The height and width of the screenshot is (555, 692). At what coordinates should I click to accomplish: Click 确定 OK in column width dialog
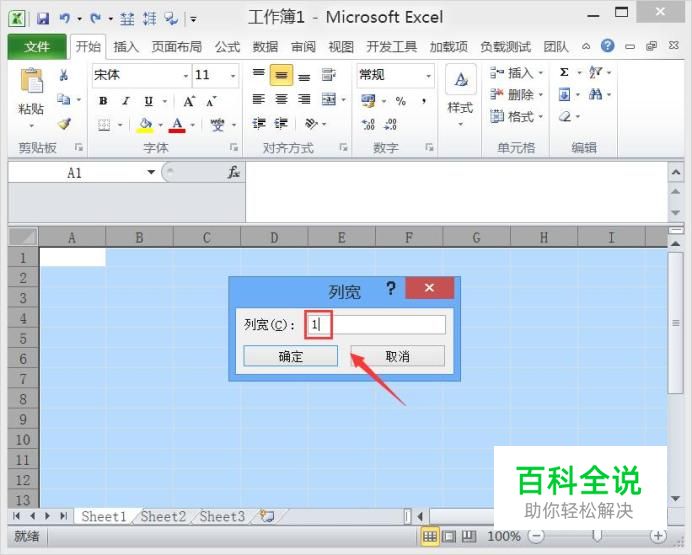pyautogui.click(x=290, y=356)
